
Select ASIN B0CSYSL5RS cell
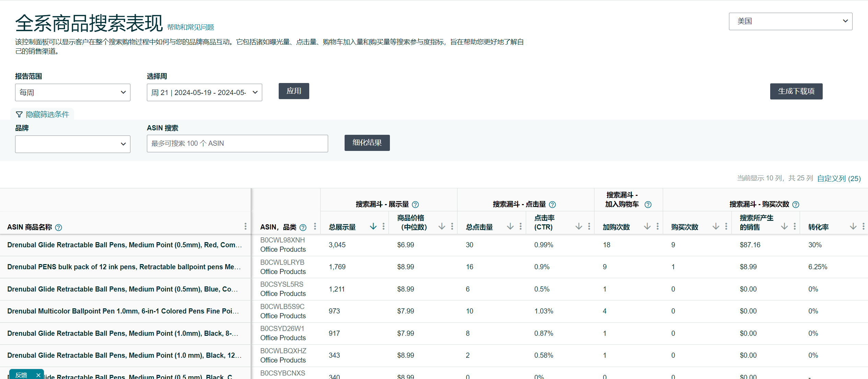[x=282, y=284]
